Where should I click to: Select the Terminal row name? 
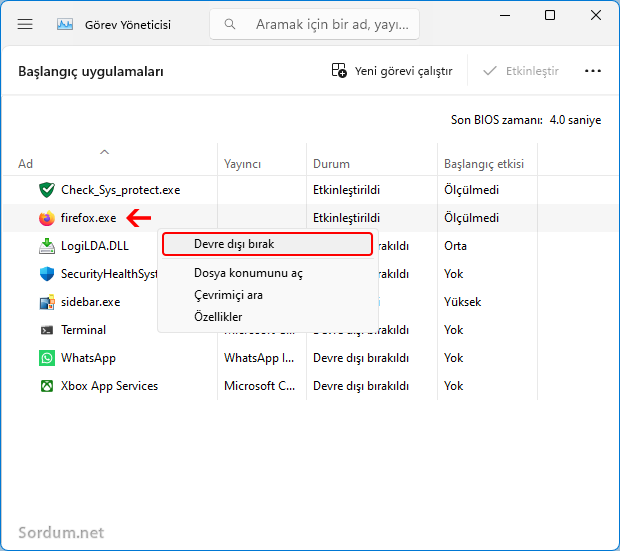[83, 330]
